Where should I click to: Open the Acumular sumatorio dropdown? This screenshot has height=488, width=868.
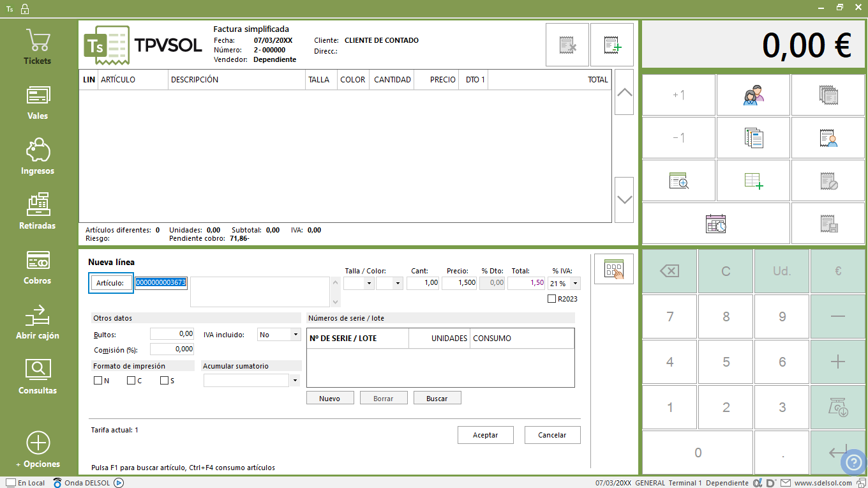click(295, 381)
